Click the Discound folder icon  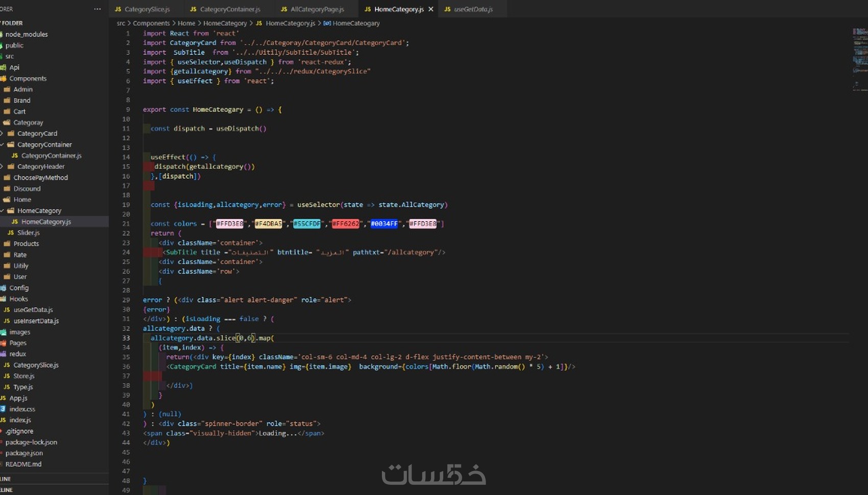(7, 189)
